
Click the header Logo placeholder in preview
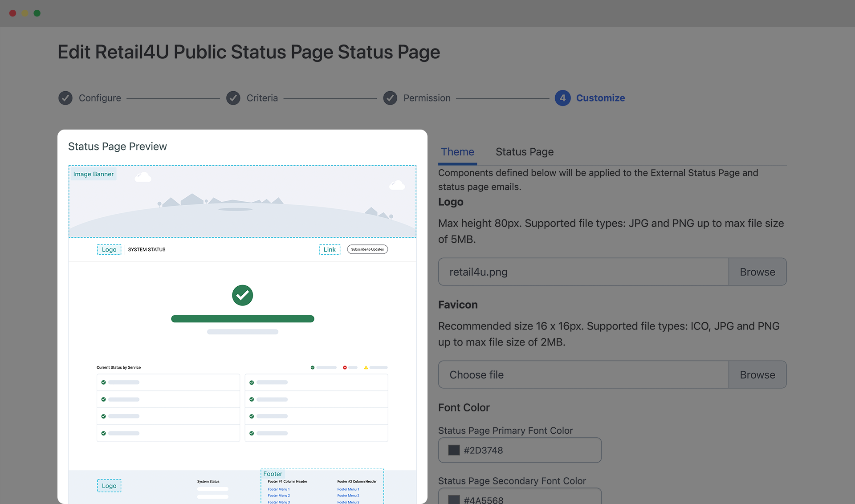[109, 249]
